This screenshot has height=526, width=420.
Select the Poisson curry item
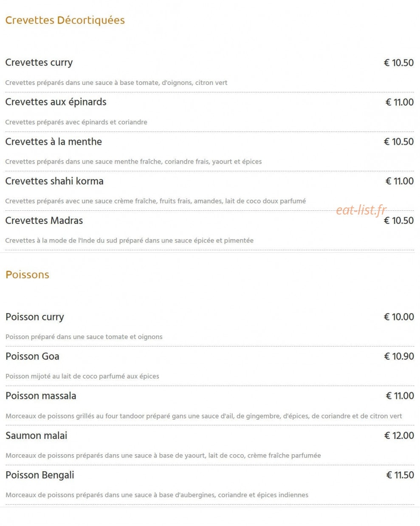click(x=35, y=317)
